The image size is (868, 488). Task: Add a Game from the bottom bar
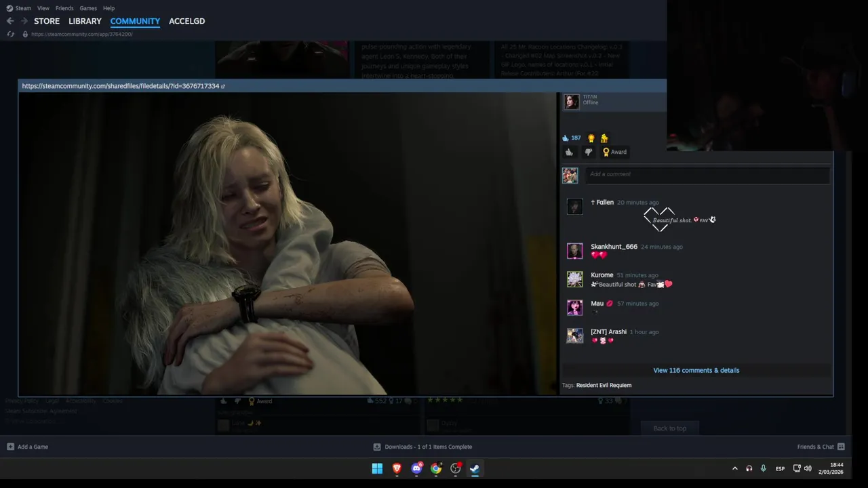(x=28, y=447)
